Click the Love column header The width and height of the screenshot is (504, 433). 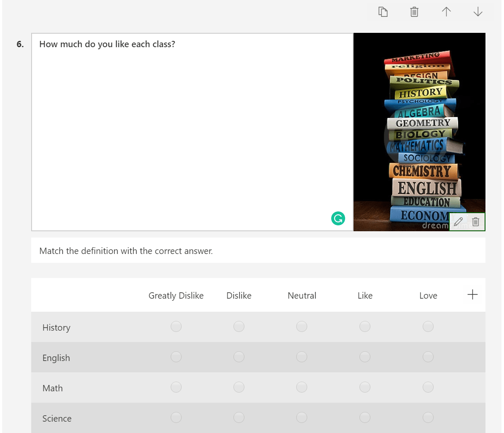428,296
